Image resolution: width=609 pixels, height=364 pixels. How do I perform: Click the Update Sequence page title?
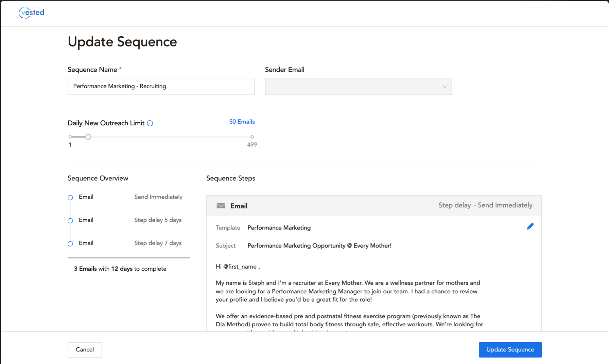coord(122,42)
